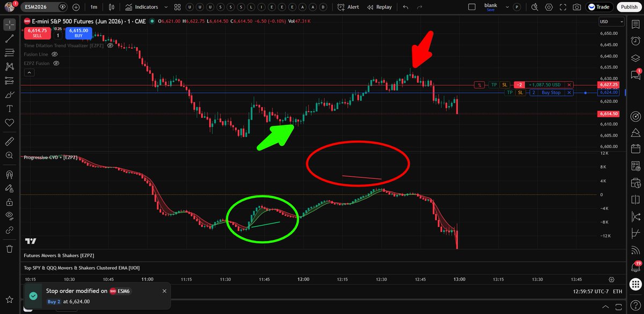
Task: Open the user profile avatar menu
Action: pos(9,7)
